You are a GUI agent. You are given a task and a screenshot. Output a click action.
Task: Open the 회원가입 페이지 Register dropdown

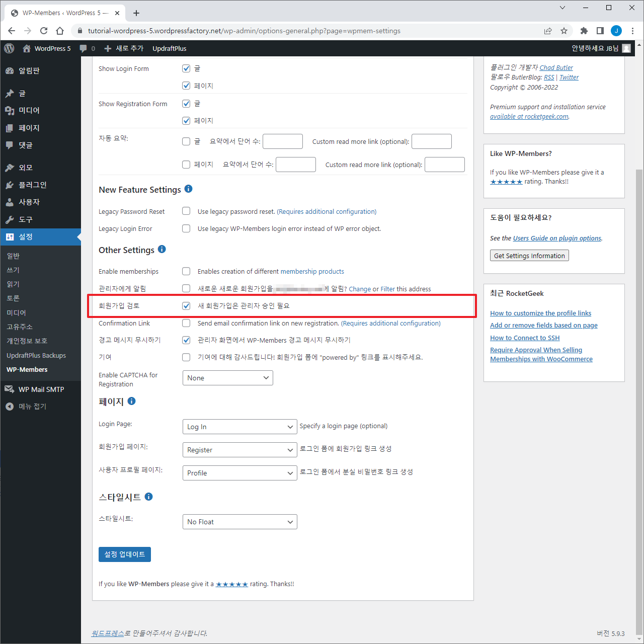click(x=240, y=450)
